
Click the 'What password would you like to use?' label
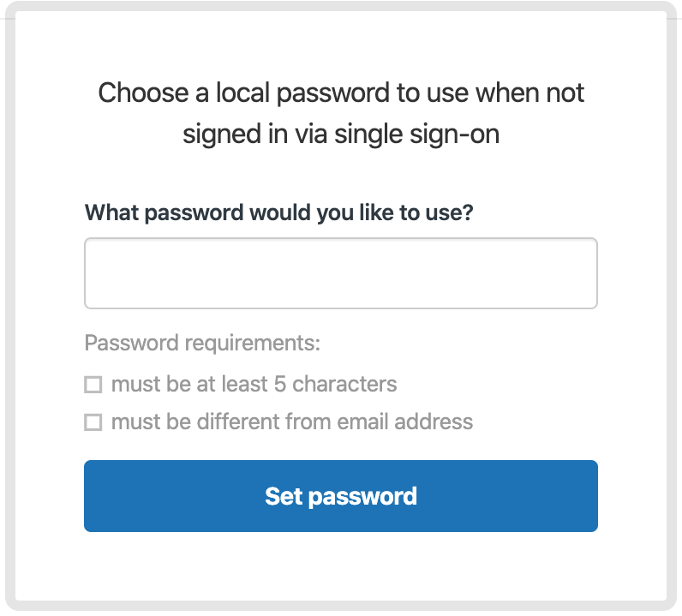pos(278,212)
